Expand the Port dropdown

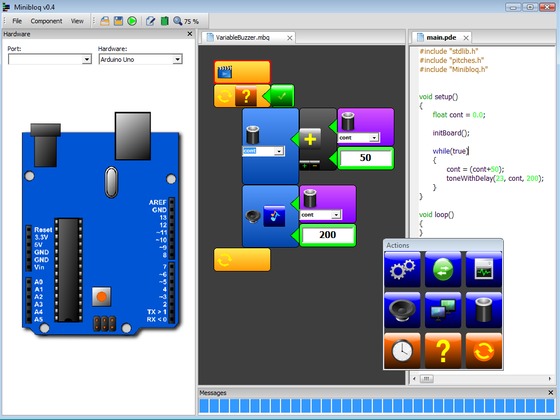click(x=87, y=59)
